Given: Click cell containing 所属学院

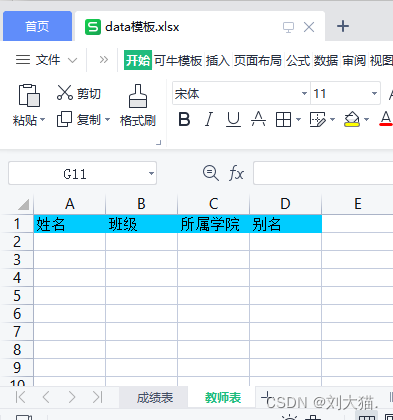Looking at the screenshot, I should tap(213, 224).
